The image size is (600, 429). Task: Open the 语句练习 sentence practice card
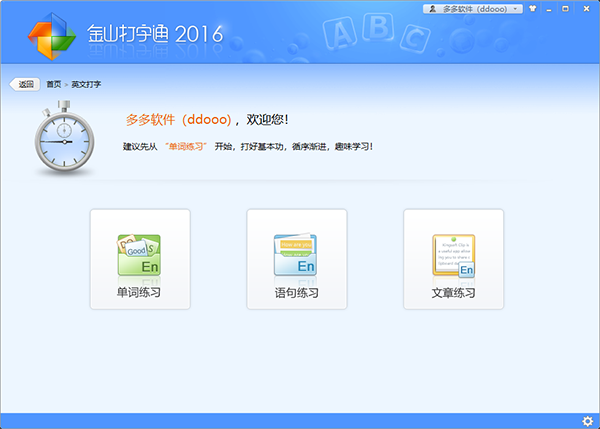[297, 259]
